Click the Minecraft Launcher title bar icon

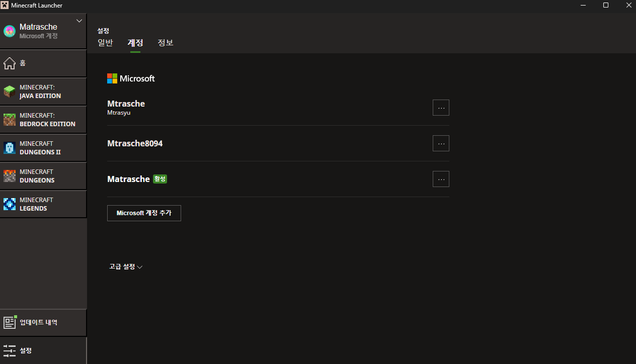(x=5, y=5)
